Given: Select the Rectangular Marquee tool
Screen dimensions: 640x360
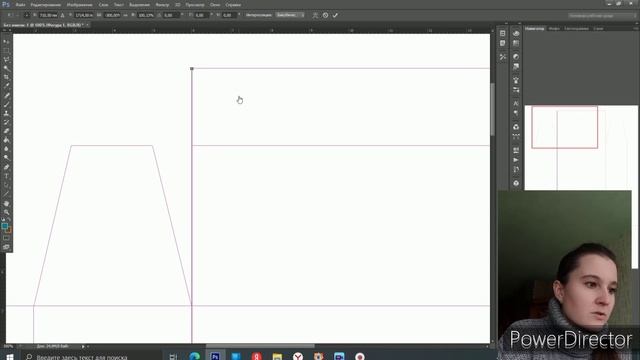Looking at the screenshot, I should coord(6,51).
